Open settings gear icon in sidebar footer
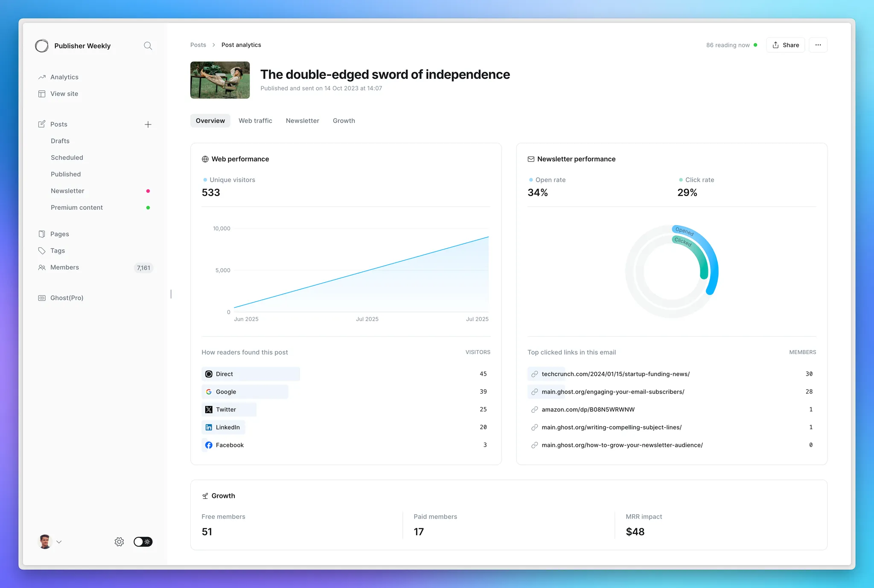The width and height of the screenshot is (874, 588). 119,542
